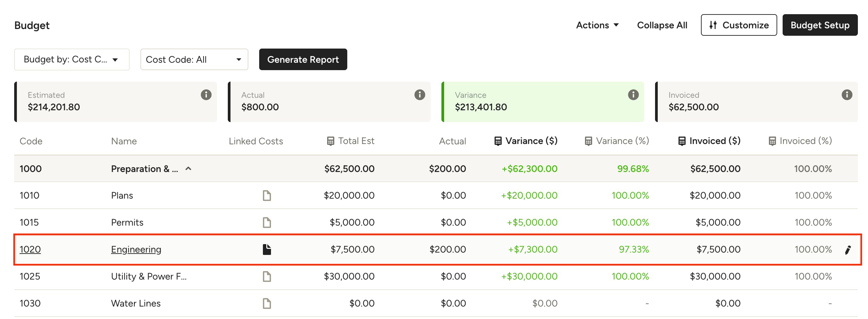868x319 pixels.
Task: Click the info icon on Variance card
Action: pyautogui.click(x=633, y=95)
